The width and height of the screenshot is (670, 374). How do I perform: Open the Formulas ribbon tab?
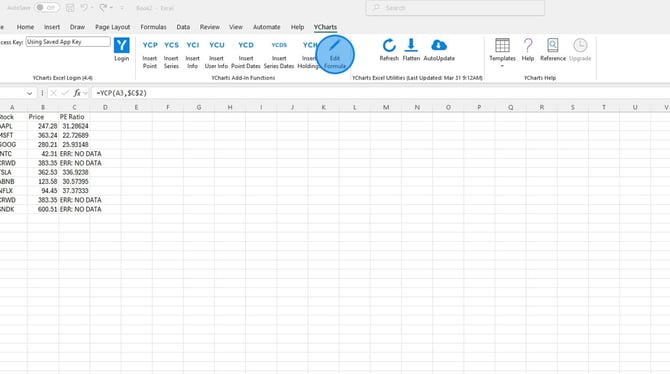coord(153,27)
